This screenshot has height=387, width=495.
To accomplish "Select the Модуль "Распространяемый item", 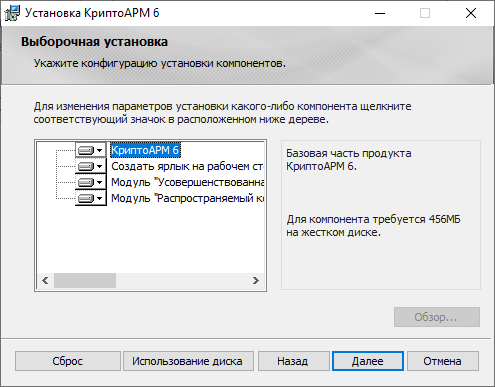I will click(x=187, y=198).
